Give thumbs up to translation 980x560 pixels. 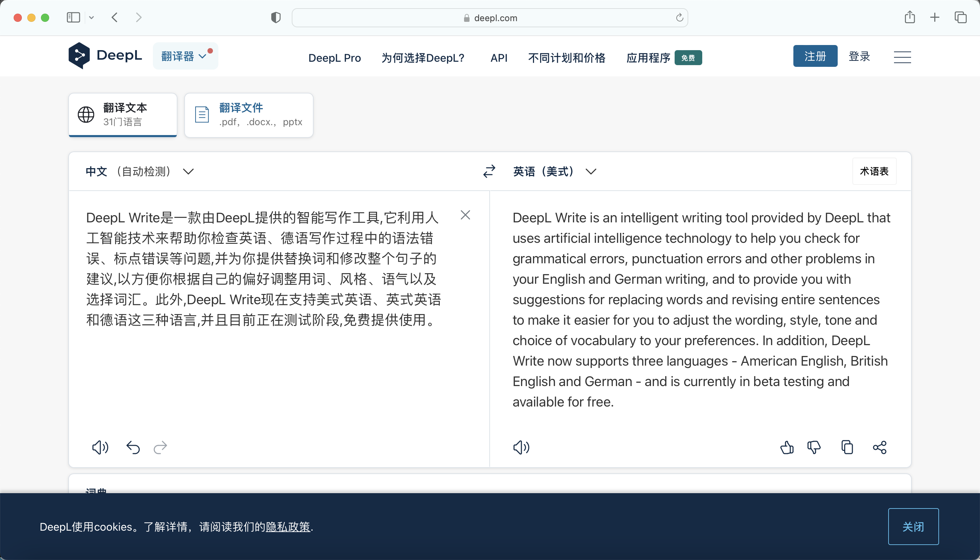(787, 447)
